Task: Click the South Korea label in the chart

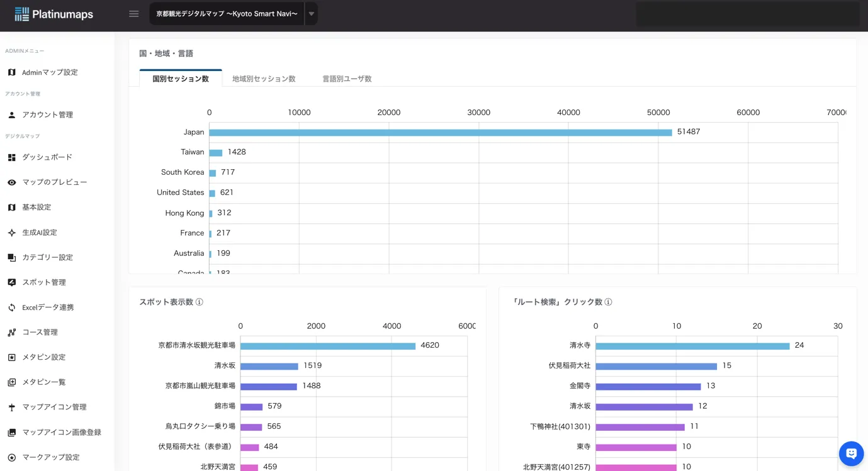Action: [183, 172]
